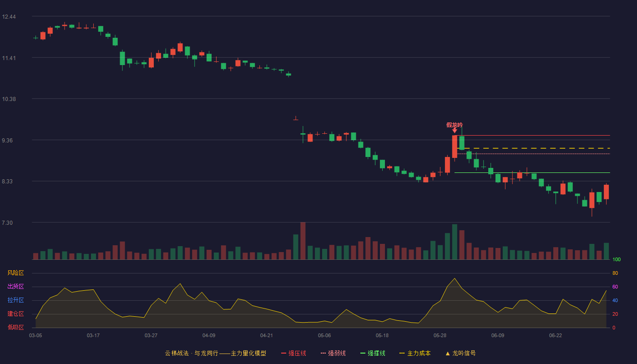Click the tall red candle below 假龙吟
The height and width of the screenshot is (364, 637).
point(455,147)
